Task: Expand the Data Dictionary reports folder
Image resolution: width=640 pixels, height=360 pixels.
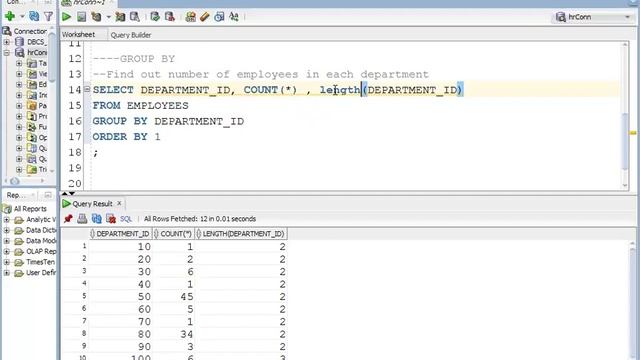Action: [x=7, y=230]
